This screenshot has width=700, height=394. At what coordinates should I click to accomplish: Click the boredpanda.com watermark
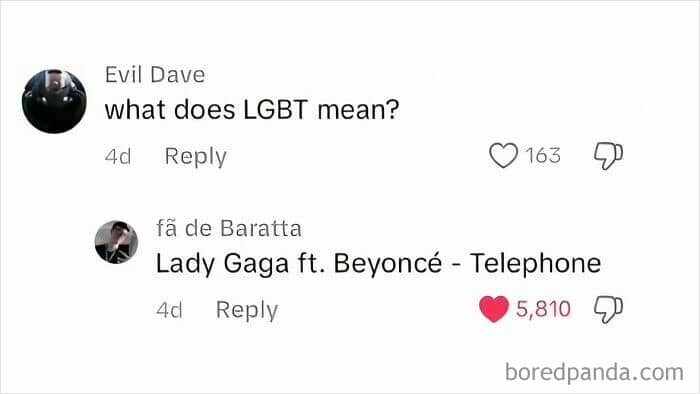(x=594, y=372)
